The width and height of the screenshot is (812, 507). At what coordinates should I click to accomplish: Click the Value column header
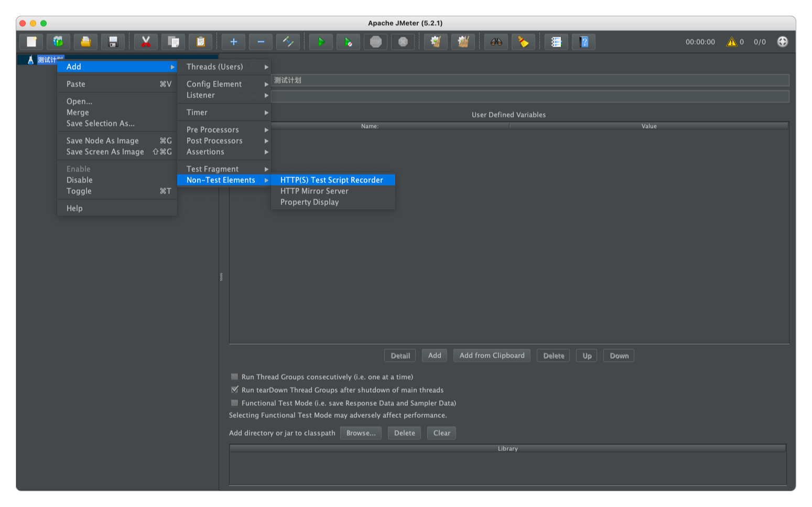coord(649,126)
